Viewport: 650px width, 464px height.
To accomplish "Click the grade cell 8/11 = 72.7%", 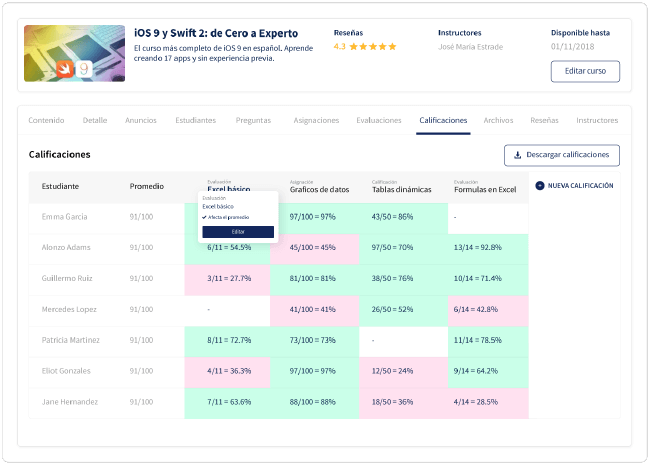I will (x=227, y=340).
